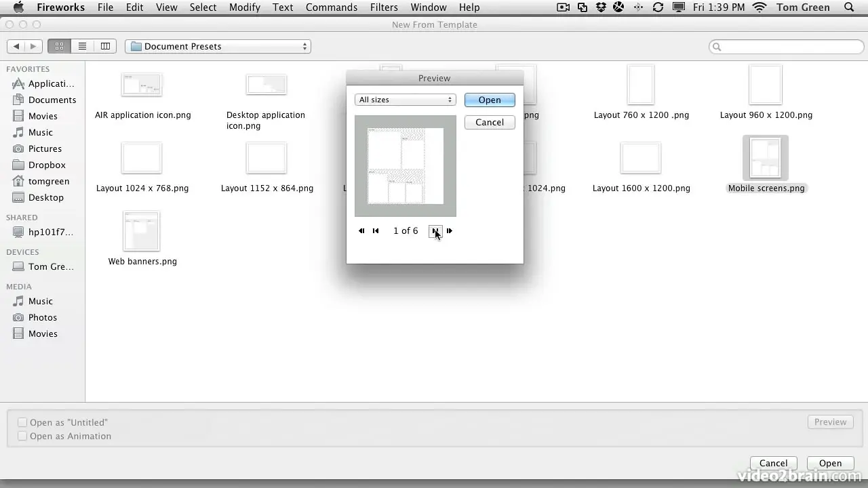The image size is (868, 488).
Task: Open the Fireworks application menu
Action: pyautogui.click(x=60, y=7)
